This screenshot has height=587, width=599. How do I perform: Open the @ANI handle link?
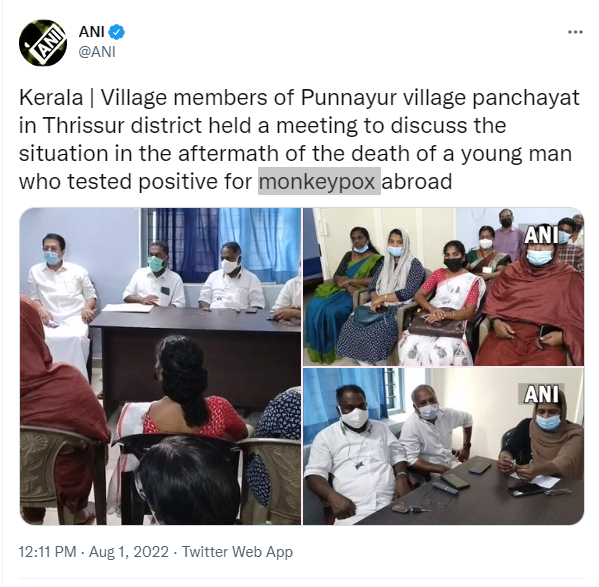click(97, 52)
